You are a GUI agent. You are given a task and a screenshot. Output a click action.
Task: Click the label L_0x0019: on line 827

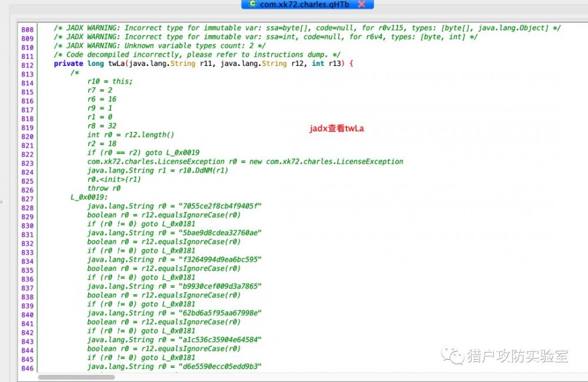click(89, 197)
